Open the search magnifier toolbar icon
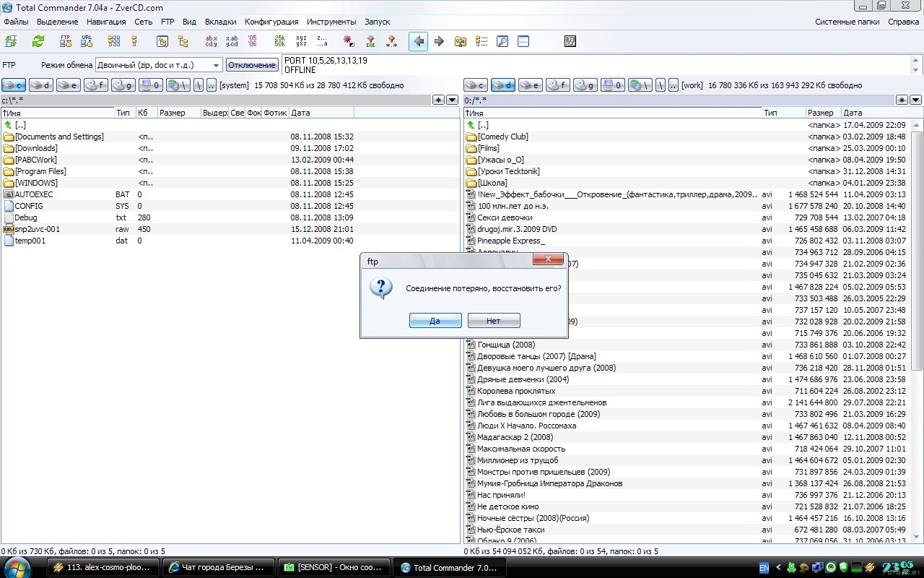 coord(502,41)
